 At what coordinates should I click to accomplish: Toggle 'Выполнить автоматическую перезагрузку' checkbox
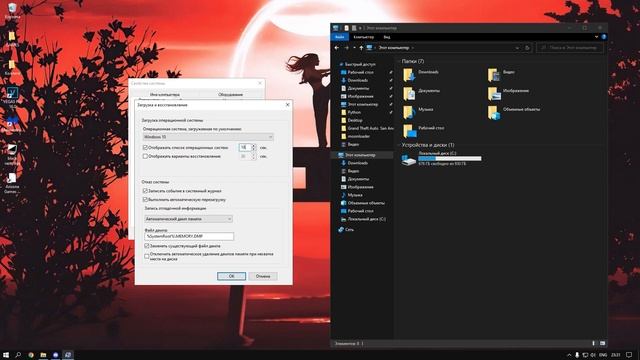point(145,200)
